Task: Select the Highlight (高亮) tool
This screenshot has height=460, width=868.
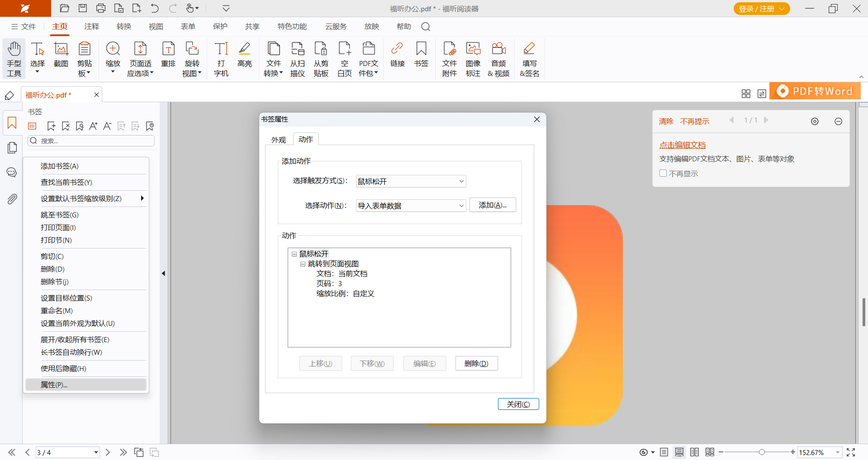Action: tap(245, 54)
